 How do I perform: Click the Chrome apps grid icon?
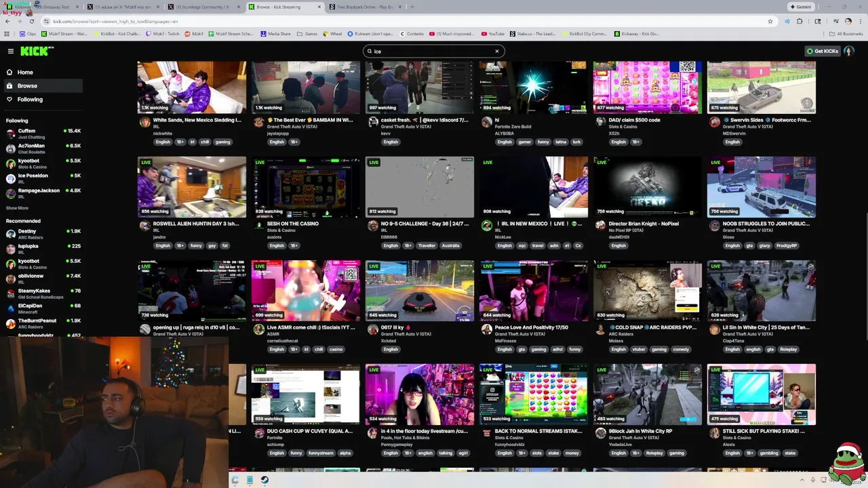(x=7, y=34)
